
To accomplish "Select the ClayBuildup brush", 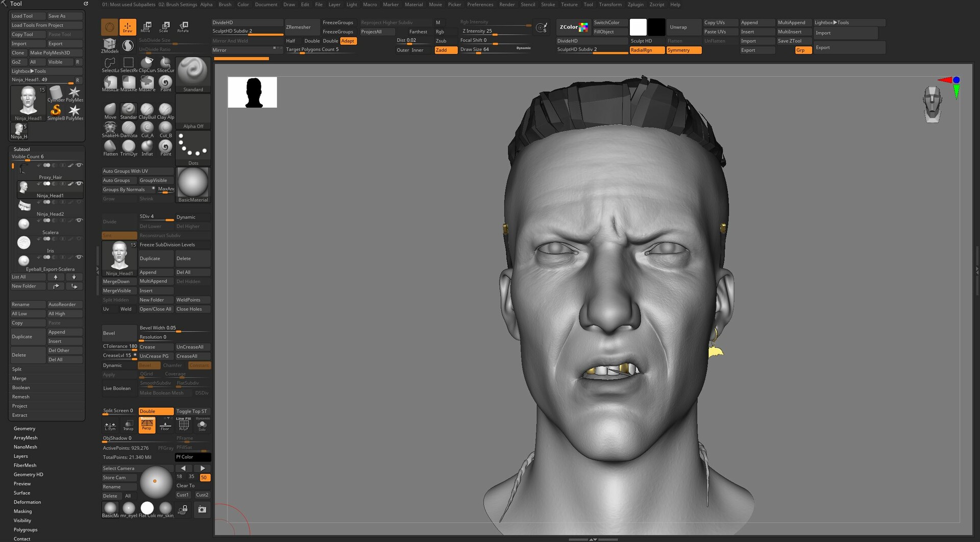I will [147, 109].
